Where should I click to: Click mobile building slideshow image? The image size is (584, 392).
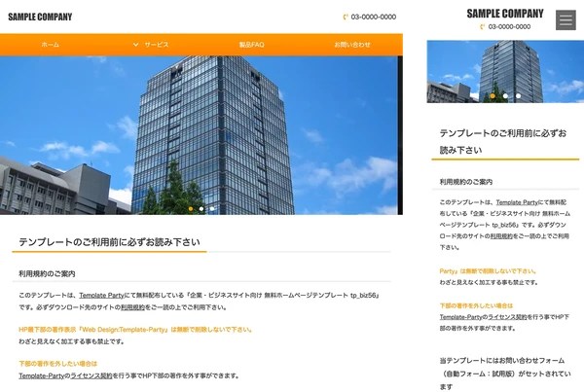click(x=505, y=71)
